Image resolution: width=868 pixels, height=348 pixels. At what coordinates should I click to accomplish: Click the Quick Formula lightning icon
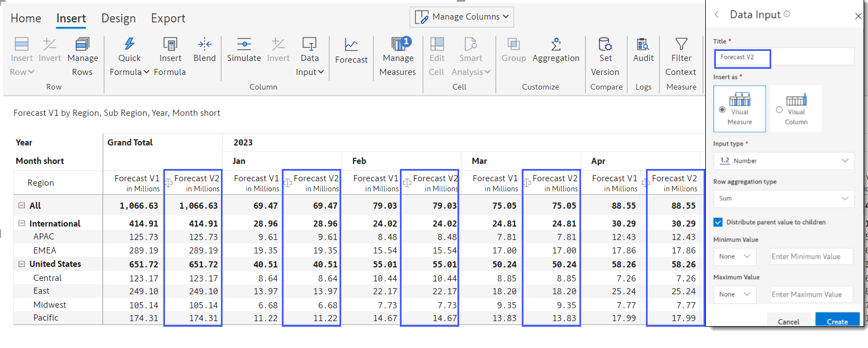pos(129,44)
